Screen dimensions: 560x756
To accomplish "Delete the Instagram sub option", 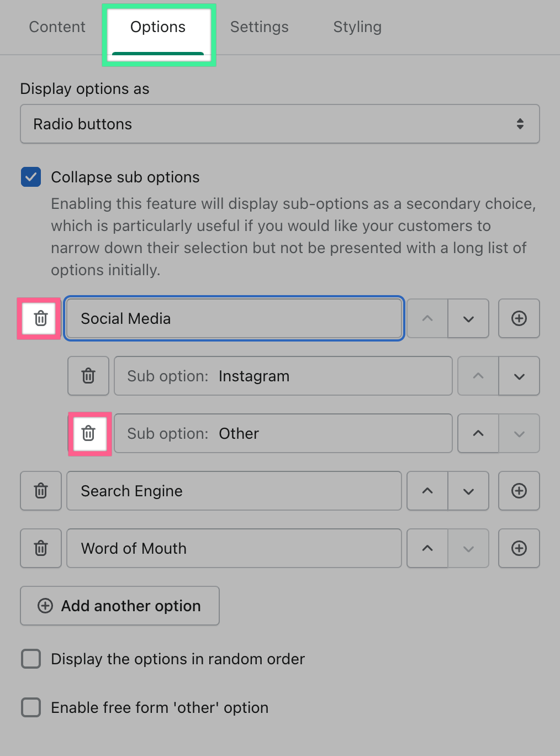I will pos(88,376).
